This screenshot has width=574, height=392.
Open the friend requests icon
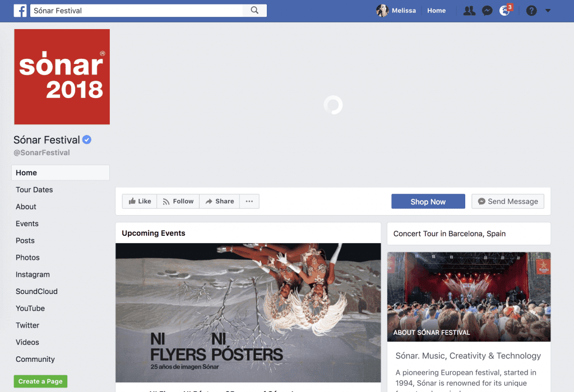(x=469, y=11)
